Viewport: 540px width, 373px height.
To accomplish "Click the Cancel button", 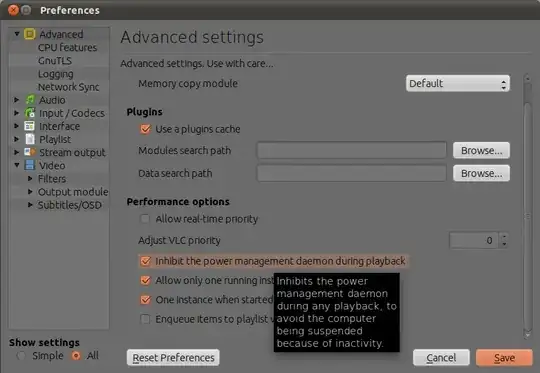I will 441,358.
